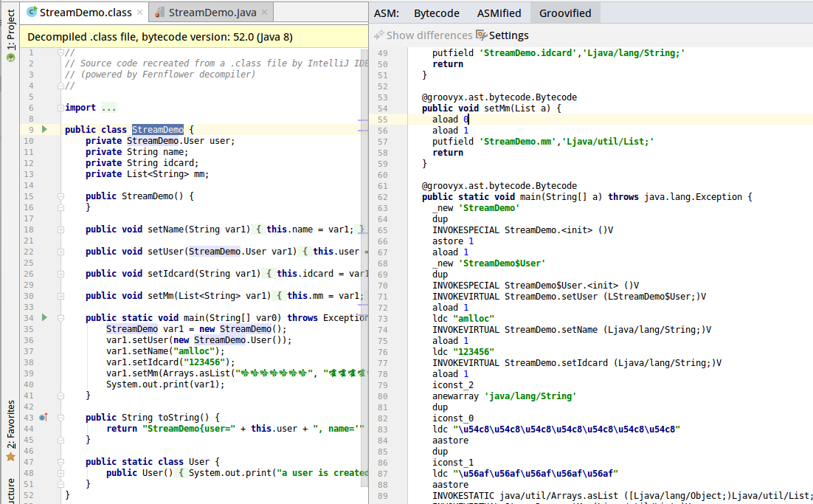The image size is (813, 504).
Task: Click line number 55 in the bytecode gutter
Action: [x=383, y=120]
